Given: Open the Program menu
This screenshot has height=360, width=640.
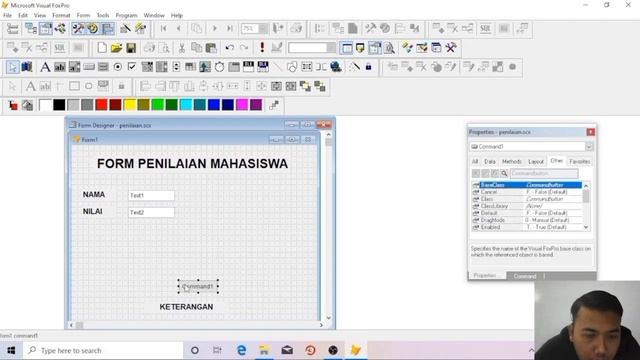Looking at the screenshot, I should tap(126, 16).
